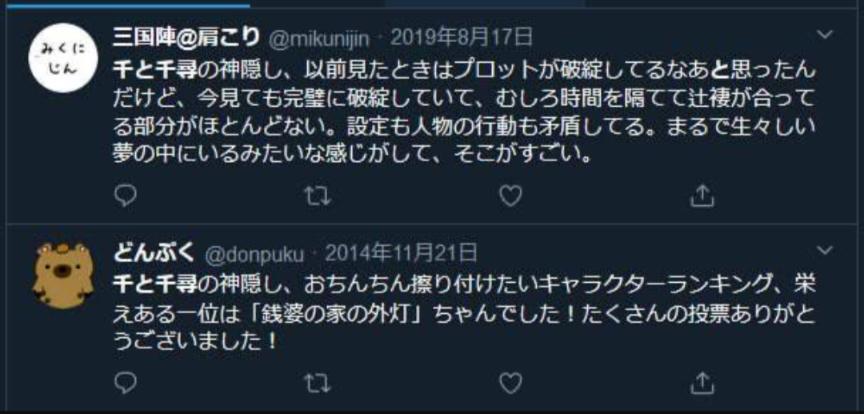Open the bear avatar of どんぷく
Viewport: 864px width, 414px height.
pyautogui.click(x=62, y=274)
